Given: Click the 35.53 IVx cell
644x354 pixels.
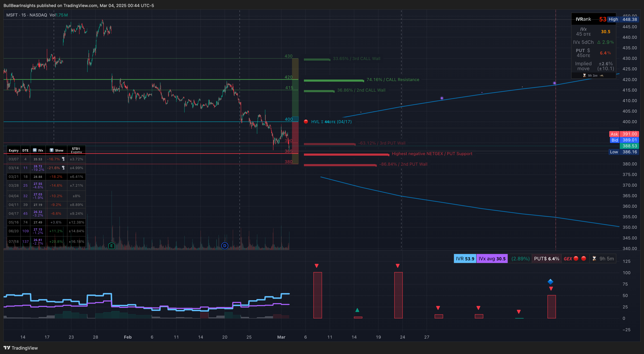Looking at the screenshot, I should pos(38,159).
